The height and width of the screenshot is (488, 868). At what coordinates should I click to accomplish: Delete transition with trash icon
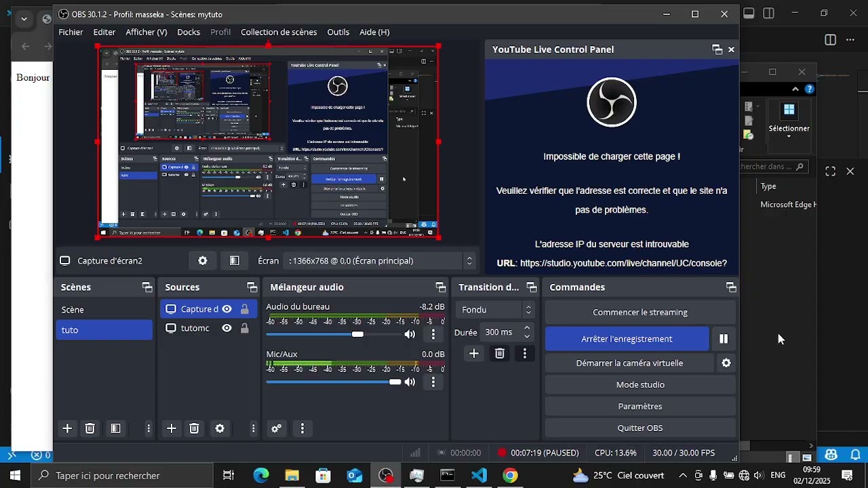pyautogui.click(x=500, y=353)
